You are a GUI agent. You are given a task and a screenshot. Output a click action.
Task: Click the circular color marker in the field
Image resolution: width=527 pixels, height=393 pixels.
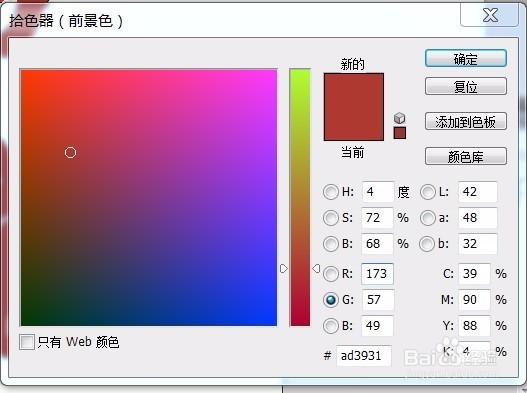pyautogui.click(x=70, y=153)
